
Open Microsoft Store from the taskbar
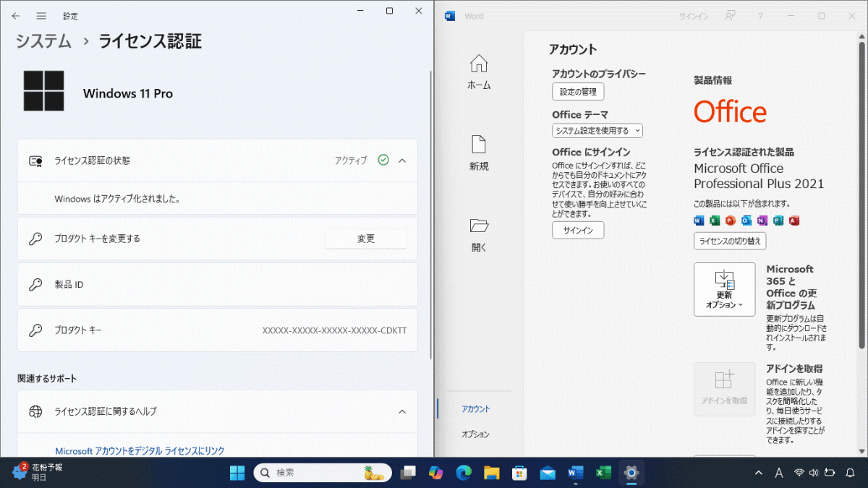click(519, 473)
